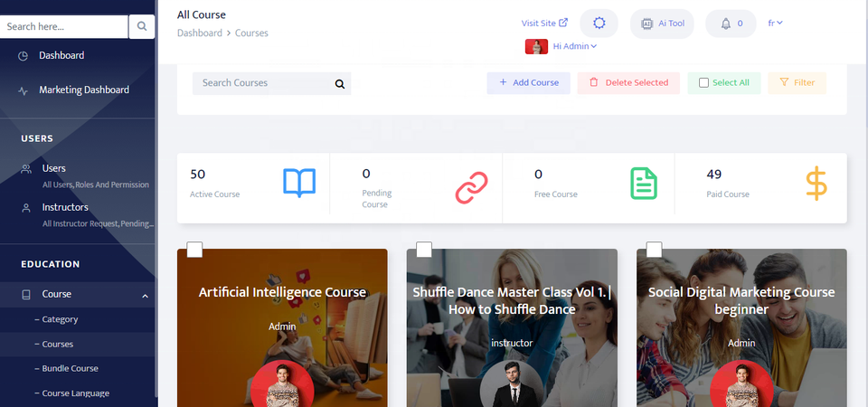Click the Social Digital Marketing Course beginner title
This screenshot has height=407, width=868.
[741, 300]
